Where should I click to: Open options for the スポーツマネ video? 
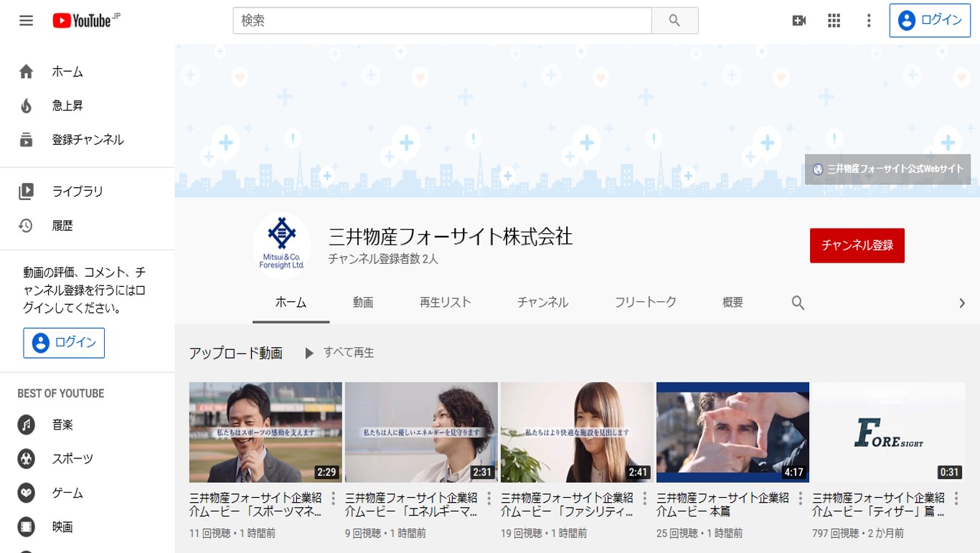tap(334, 498)
